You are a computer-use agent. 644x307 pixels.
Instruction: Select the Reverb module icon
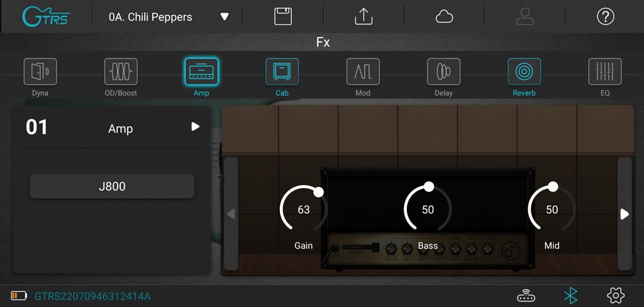pyautogui.click(x=524, y=72)
